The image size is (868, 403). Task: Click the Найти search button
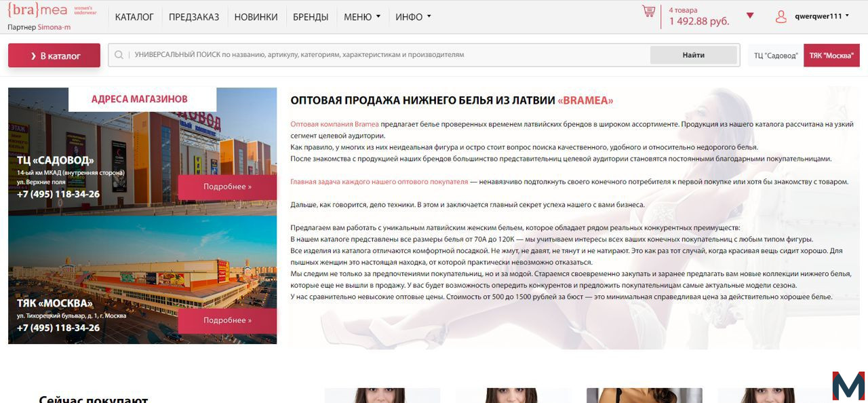pyautogui.click(x=693, y=55)
